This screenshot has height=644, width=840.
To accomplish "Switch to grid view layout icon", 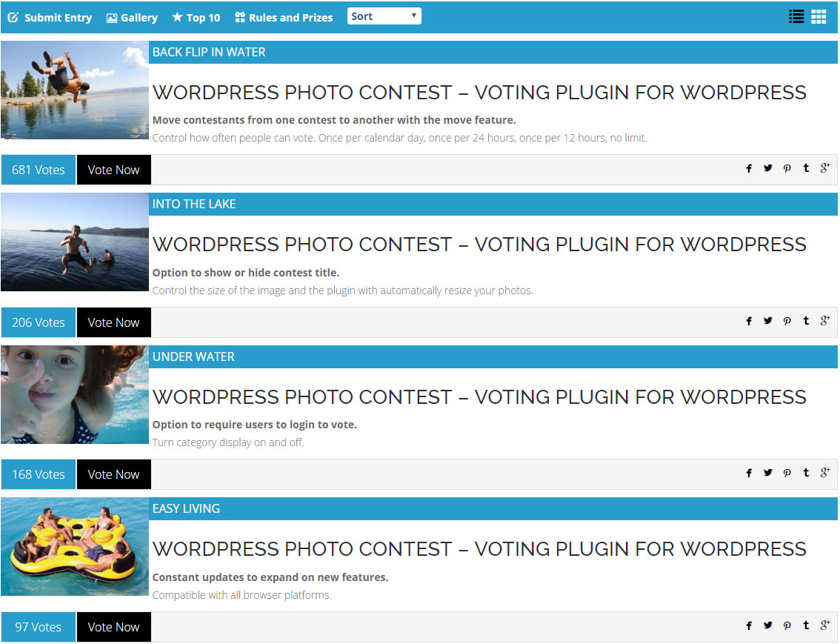I will pyautogui.click(x=819, y=16).
